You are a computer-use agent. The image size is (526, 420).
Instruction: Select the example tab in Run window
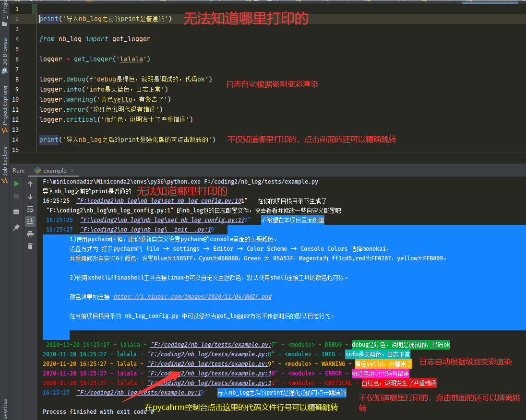[x=54, y=171]
